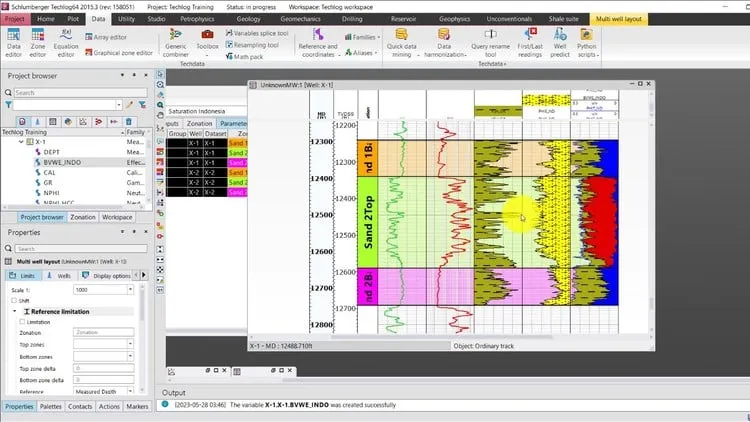Open the Array editor

(x=106, y=37)
